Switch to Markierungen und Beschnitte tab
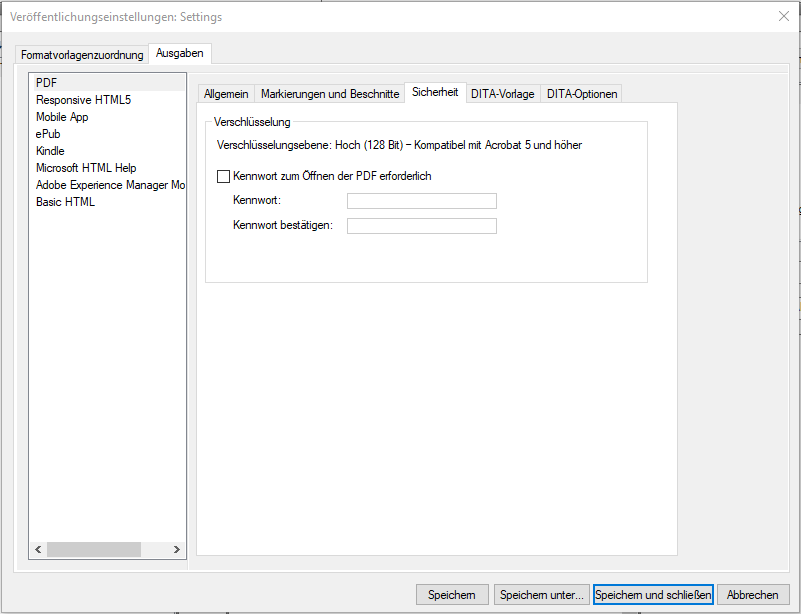 (331, 92)
